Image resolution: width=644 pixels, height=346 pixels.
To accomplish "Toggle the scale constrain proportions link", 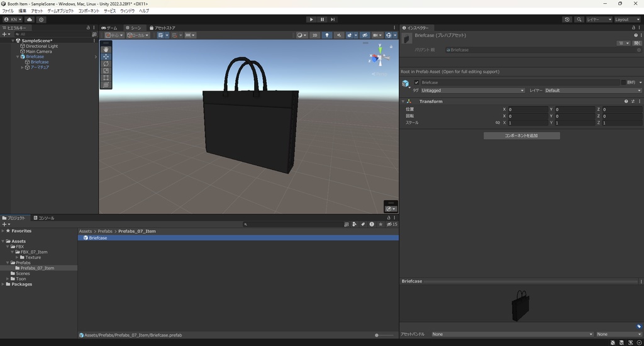I will pyautogui.click(x=497, y=123).
